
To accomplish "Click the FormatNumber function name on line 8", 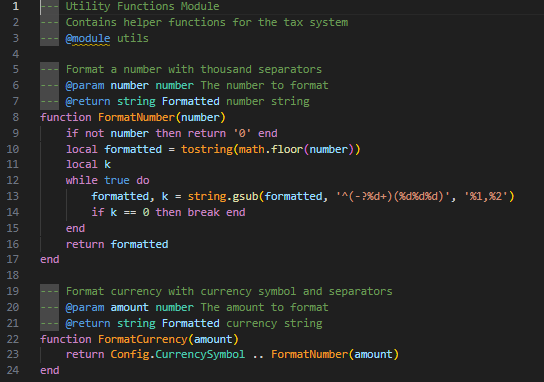I will [x=136, y=117].
